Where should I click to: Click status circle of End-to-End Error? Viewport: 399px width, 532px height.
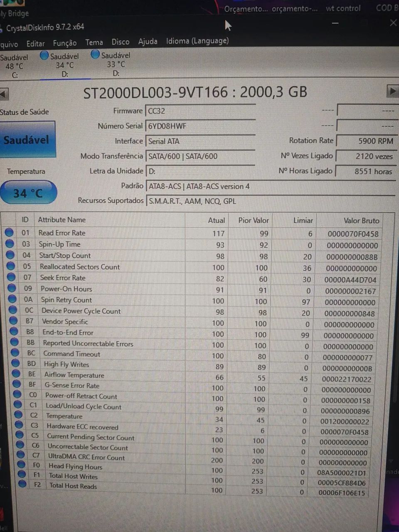tap(14, 331)
